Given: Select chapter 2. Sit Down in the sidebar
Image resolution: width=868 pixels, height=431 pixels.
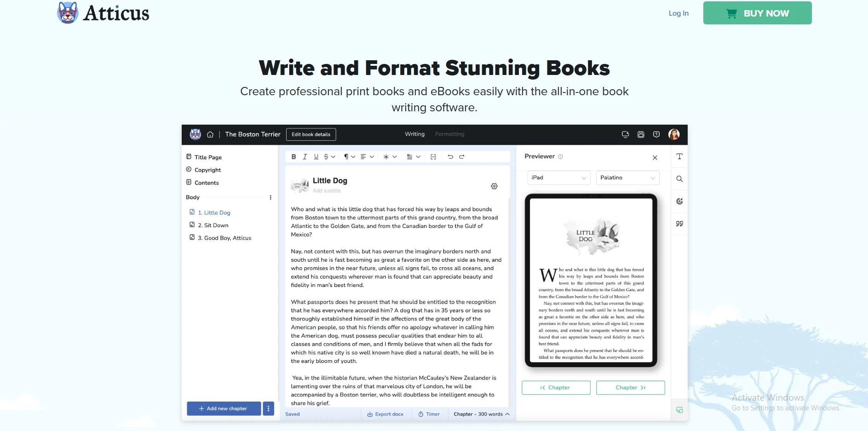Looking at the screenshot, I should [x=213, y=225].
